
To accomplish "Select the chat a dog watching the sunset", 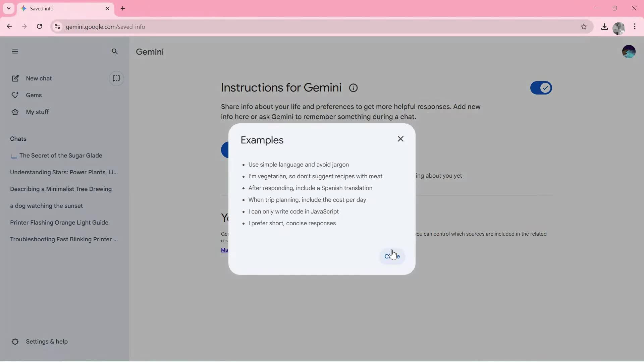I will [x=46, y=206].
